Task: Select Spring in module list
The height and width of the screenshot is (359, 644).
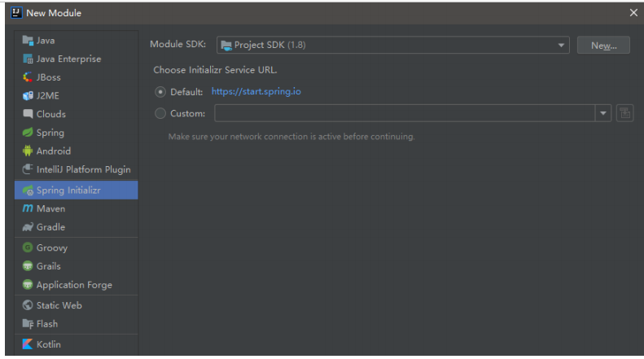Action: (x=76, y=132)
